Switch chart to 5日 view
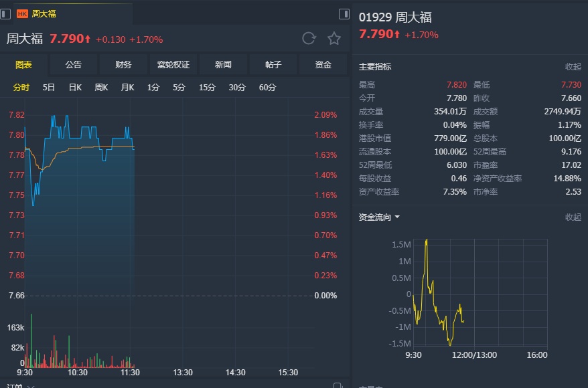 (x=49, y=87)
